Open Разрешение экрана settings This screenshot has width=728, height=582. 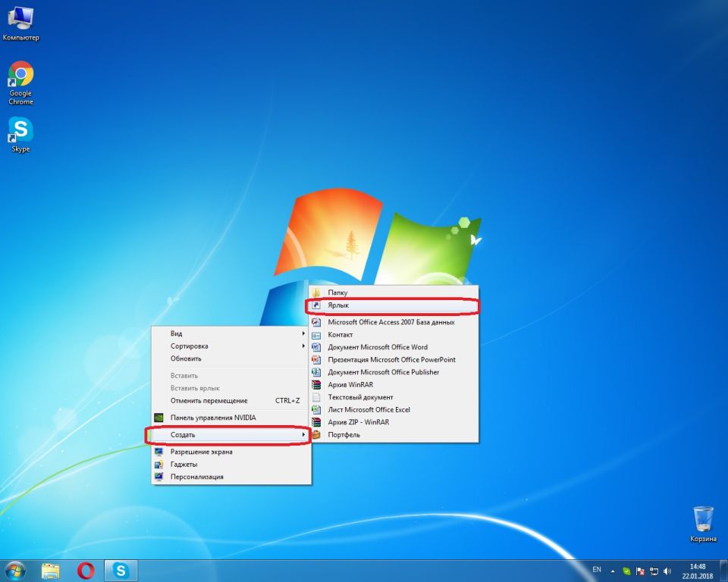231,452
